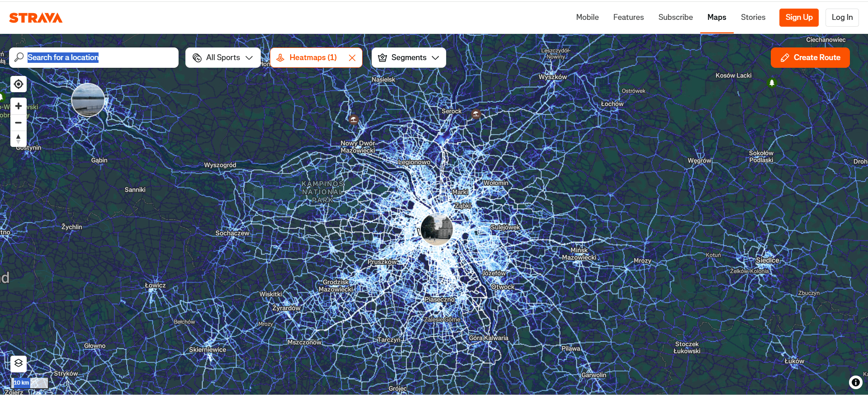Click the Mińsk Mazowiecki label
Viewport: 868px width, 395px height.
click(x=579, y=254)
